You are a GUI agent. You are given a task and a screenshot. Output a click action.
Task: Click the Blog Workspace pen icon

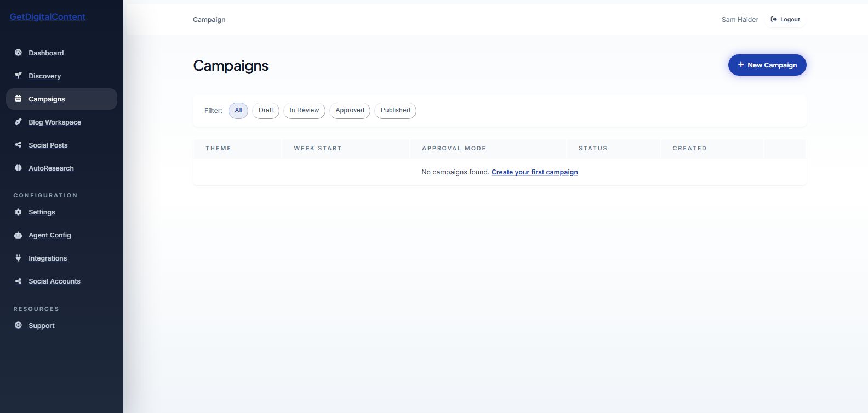click(x=18, y=122)
